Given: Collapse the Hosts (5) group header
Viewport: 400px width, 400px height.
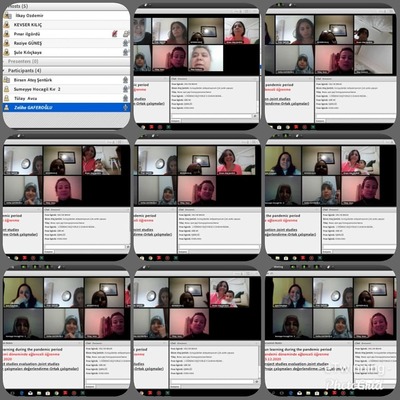Looking at the screenshot, I should coord(66,6).
